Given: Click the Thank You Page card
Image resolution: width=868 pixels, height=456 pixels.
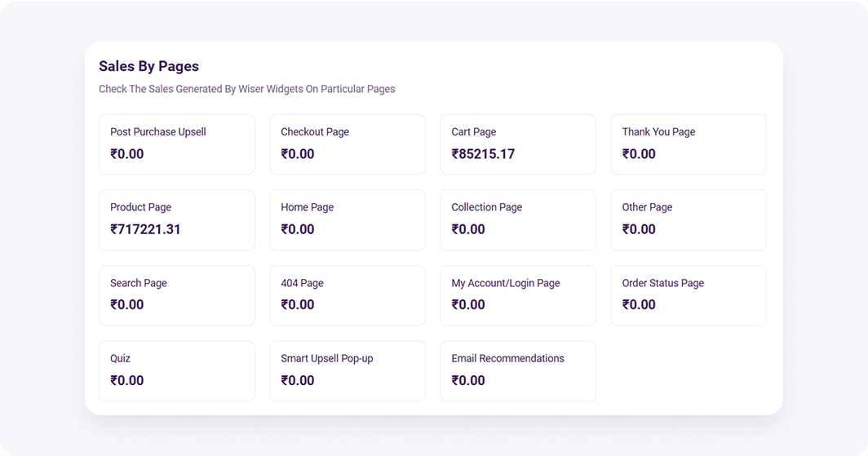Looking at the screenshot, I should tap(688, 144).
